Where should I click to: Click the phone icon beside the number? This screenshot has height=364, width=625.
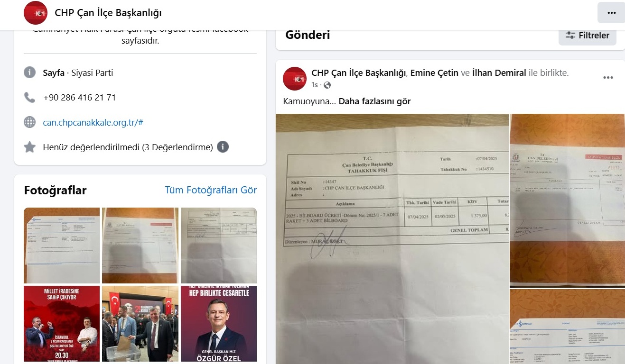pos(29,98)
